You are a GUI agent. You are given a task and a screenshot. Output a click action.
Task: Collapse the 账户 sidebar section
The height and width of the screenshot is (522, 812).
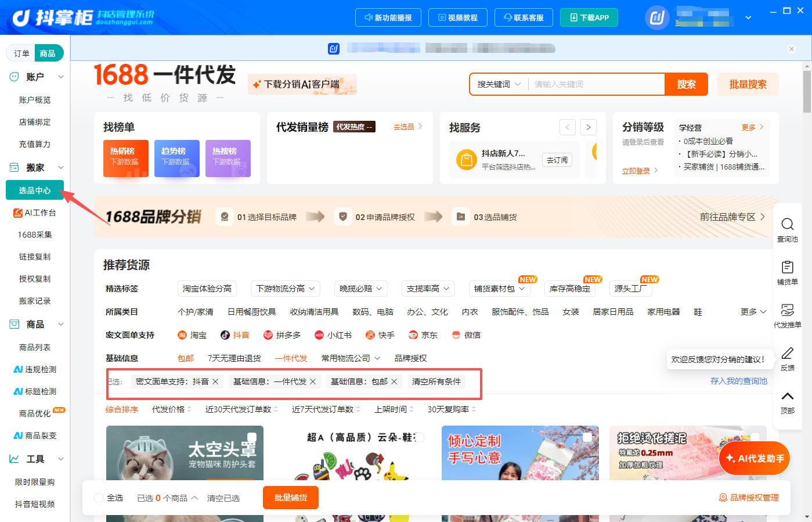click(60, 77)
